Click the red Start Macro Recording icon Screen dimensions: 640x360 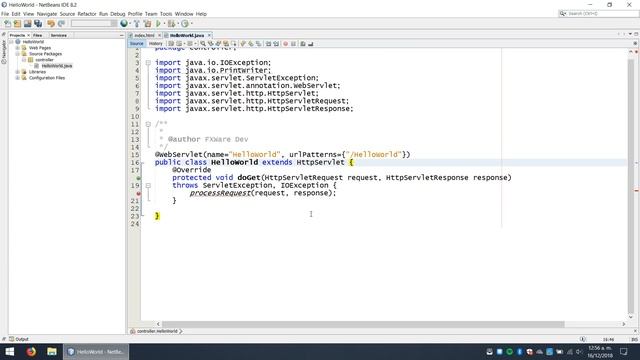[285, 44]
